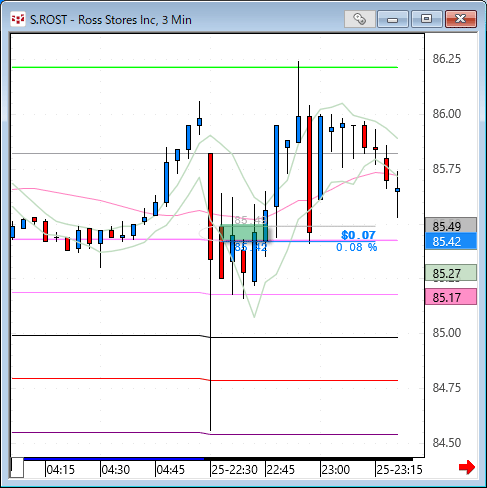Select the 85.49 gray price marker
487x488 pixels.
(451, 226)
